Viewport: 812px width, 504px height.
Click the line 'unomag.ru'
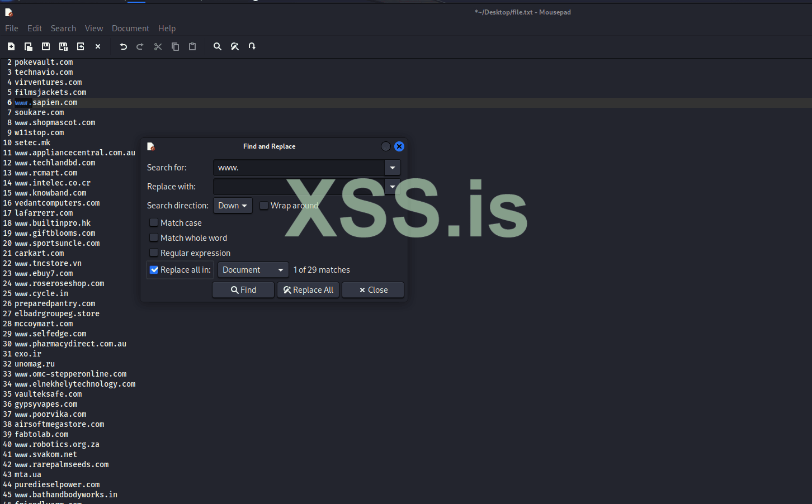[x=35, y=364]
